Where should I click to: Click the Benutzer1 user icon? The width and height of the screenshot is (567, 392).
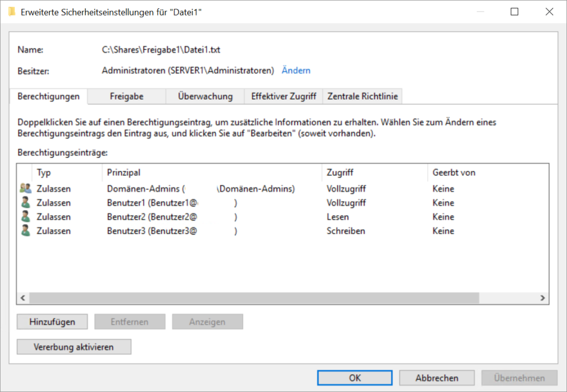(x=25, y=203)
